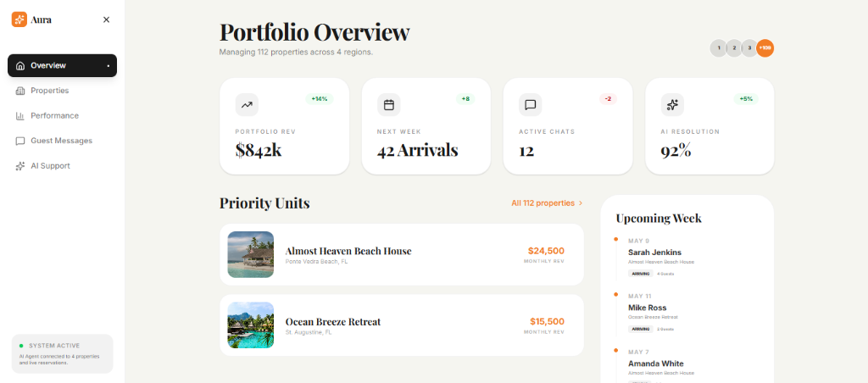Click the chat bubble icon on Active Chats card
Image resolution: width=868 pixels, height=383 pixels.
pyautogui.click(x=531, y=104)
